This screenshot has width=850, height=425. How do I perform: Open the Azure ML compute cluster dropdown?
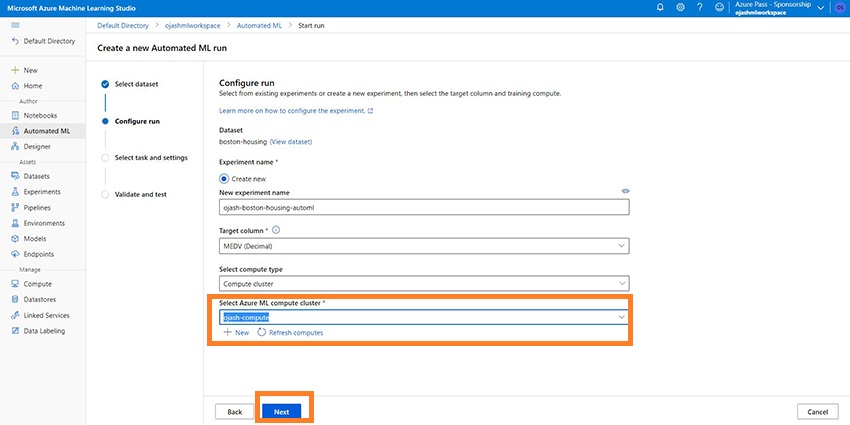[424, 317]
